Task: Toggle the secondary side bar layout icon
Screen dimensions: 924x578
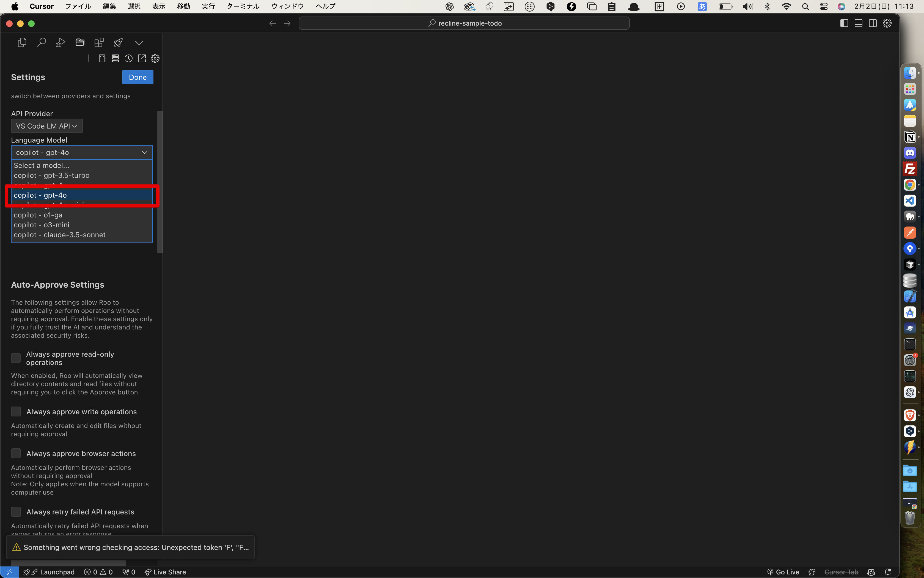Action: (x=873, y=23)
